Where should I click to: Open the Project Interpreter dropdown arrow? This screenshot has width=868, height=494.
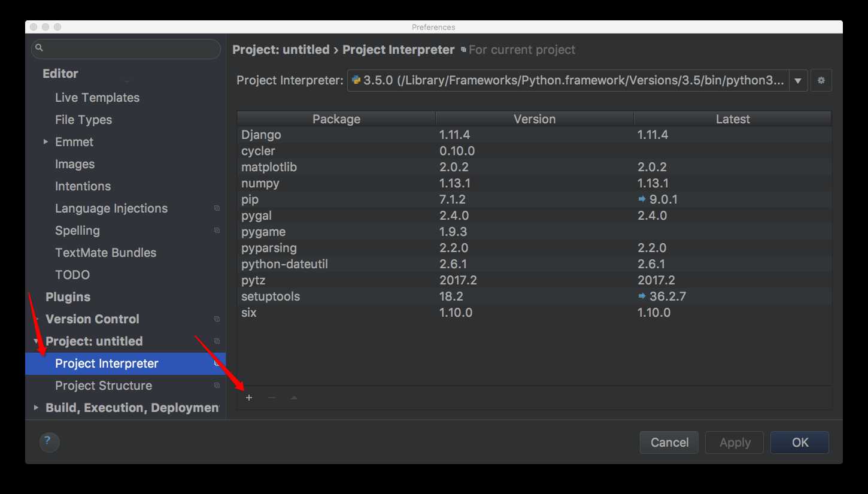pyautogui.click(x=798, y=81)
